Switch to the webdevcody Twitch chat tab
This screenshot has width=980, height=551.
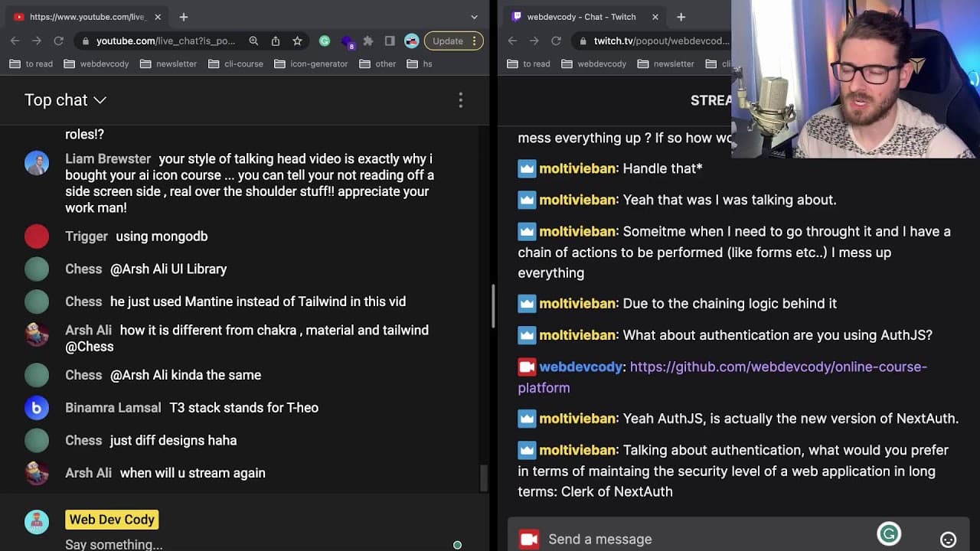point(582,17)
